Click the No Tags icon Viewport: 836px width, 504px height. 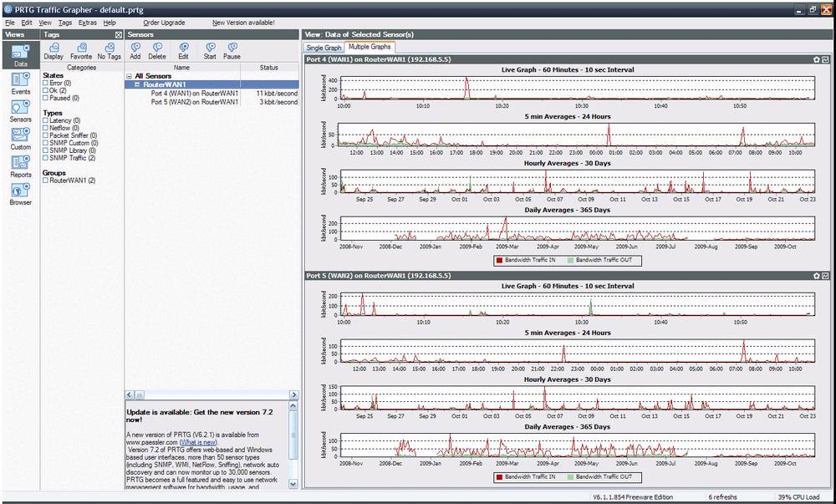(x=109, y=51)
